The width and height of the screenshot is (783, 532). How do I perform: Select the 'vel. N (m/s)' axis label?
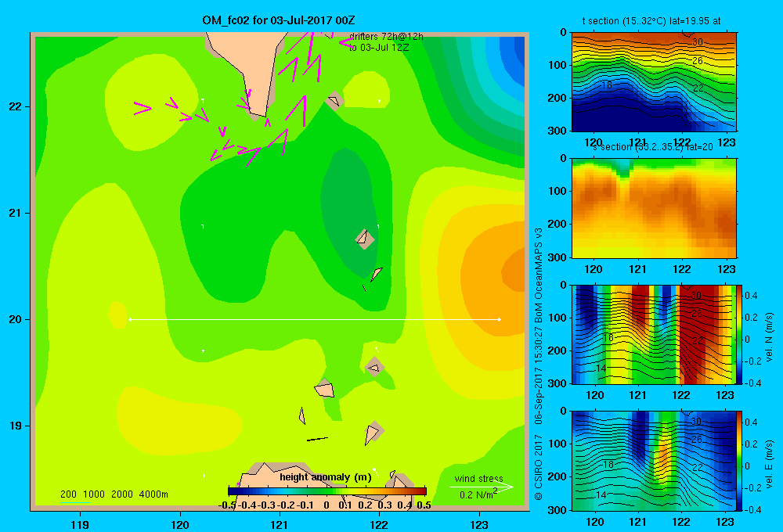pos(770,337)
